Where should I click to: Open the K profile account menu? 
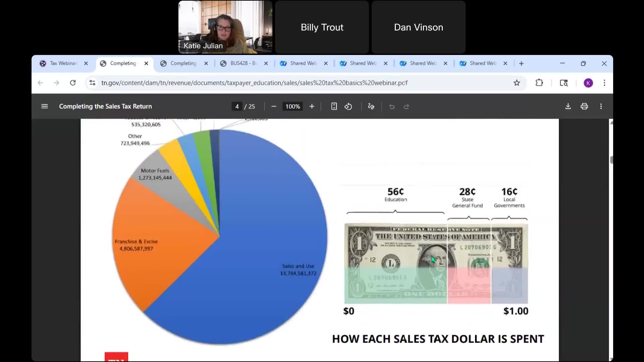coord(589,83)
